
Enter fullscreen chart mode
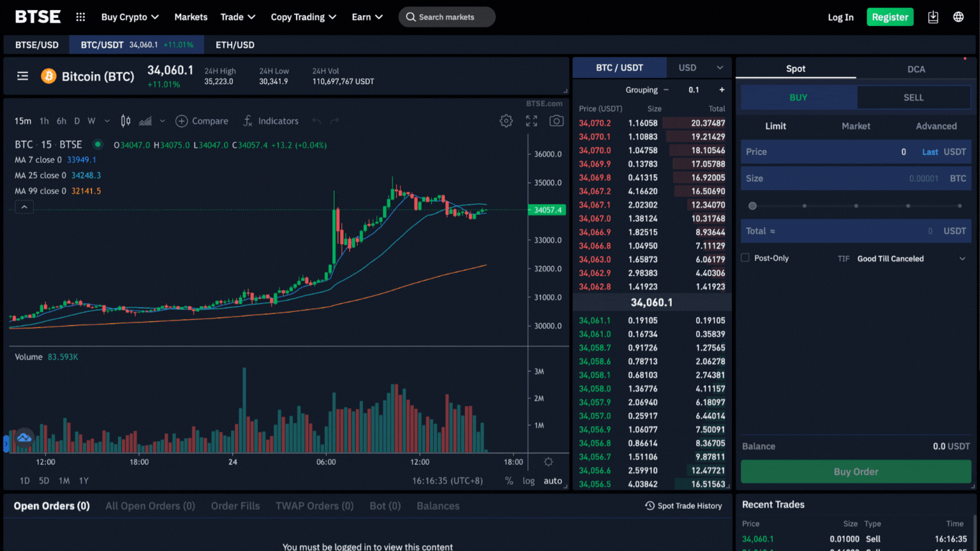click(x=531, y=121)
